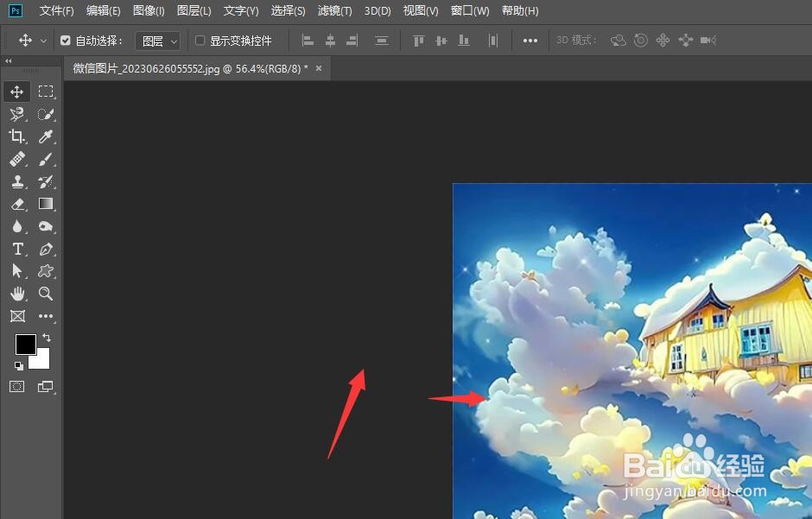Align bottom edges
Image resolution: width=812 pixels, height=519 pixels.
click(464, 41)
